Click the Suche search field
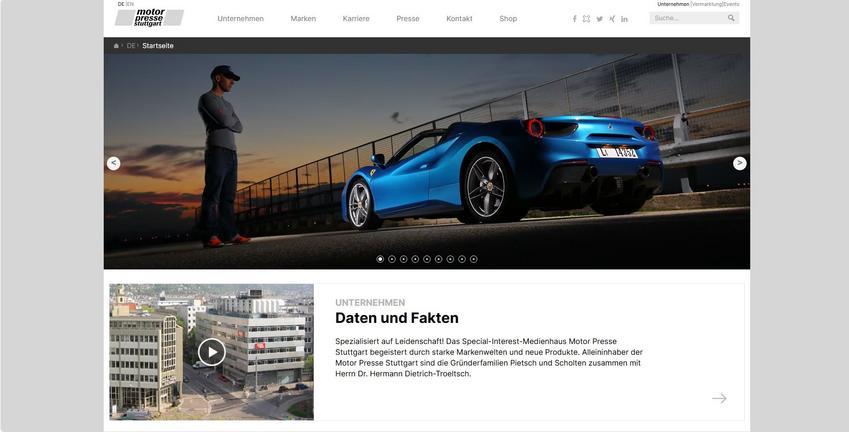 tap(694, 18)
